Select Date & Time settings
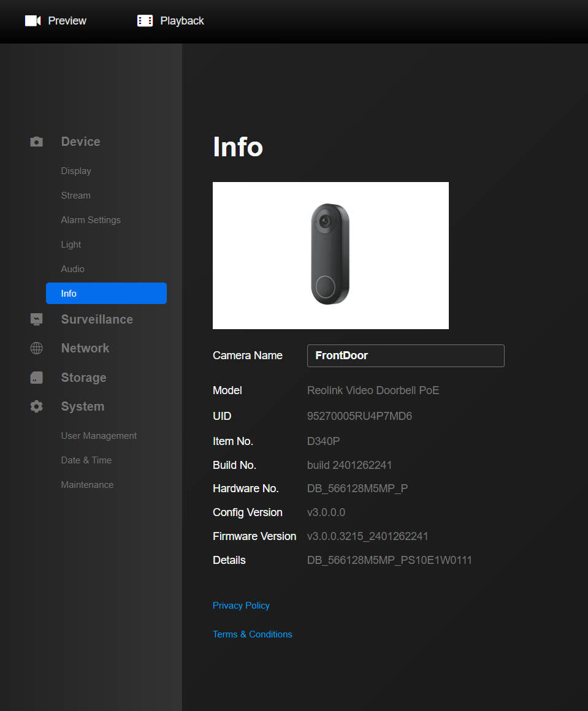The image size is (588, 711). point(86,460)
